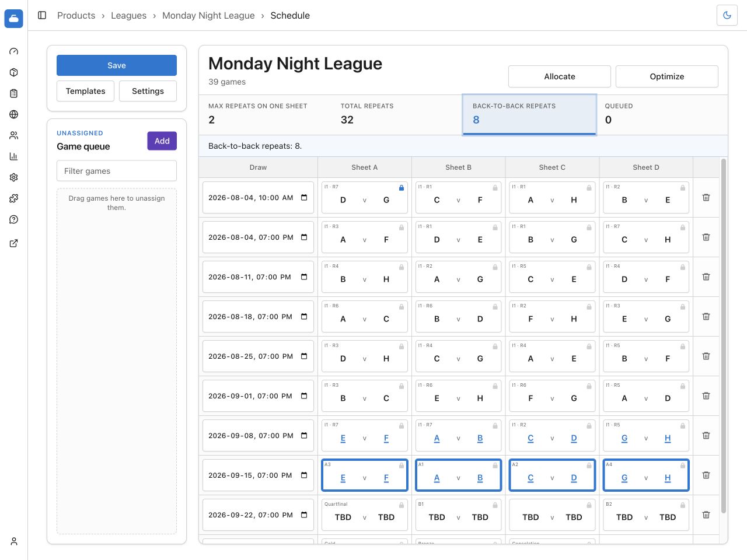This screenshot has width=747, height=560.
Task: Open the user profile icon at sidebar bottom
Action: point(14,541)
